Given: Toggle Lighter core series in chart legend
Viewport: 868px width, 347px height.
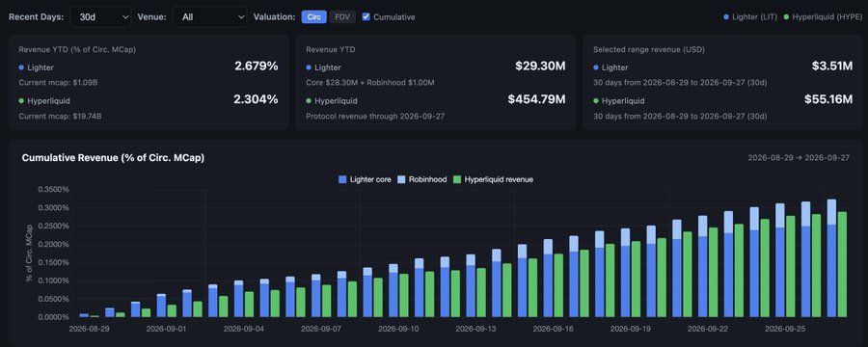Looking at the screenshot, I should coord(365,179).
